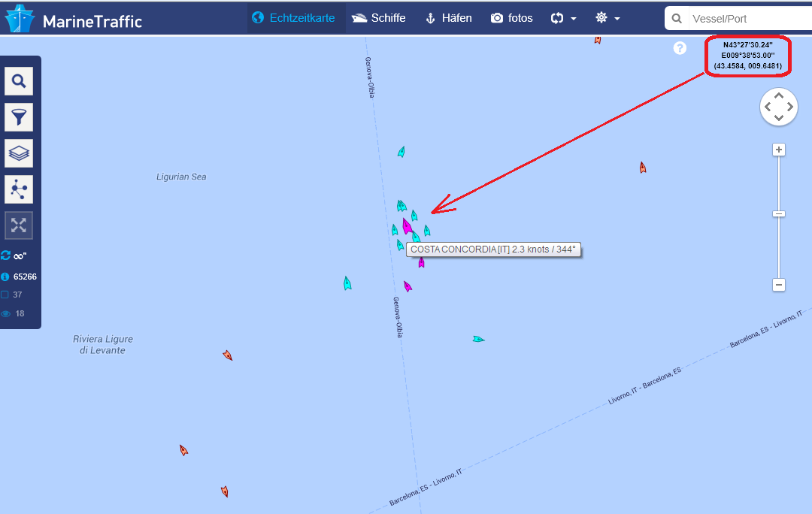Select the cyan vessel near Genova-Olbia top label
Screen dimensions: 812x514
tap(401, 152)
